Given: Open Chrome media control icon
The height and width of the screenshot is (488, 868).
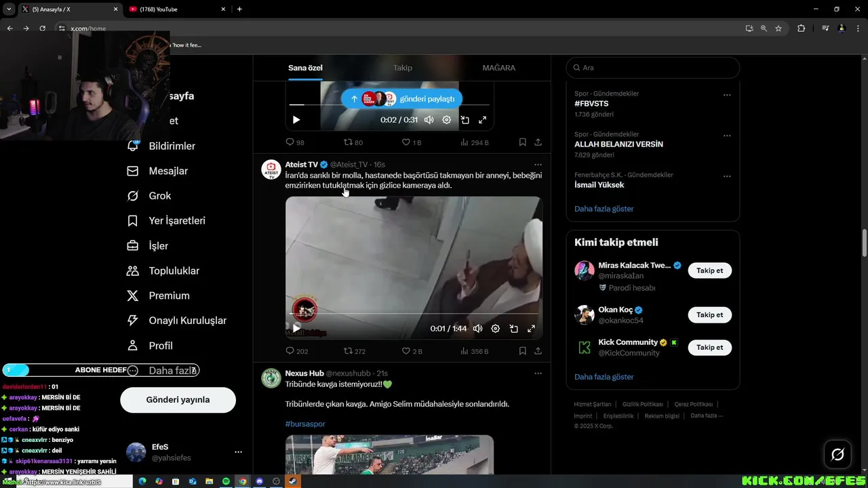Looking at the screenshot, I should pyautogui.click(x=825, y=28).
